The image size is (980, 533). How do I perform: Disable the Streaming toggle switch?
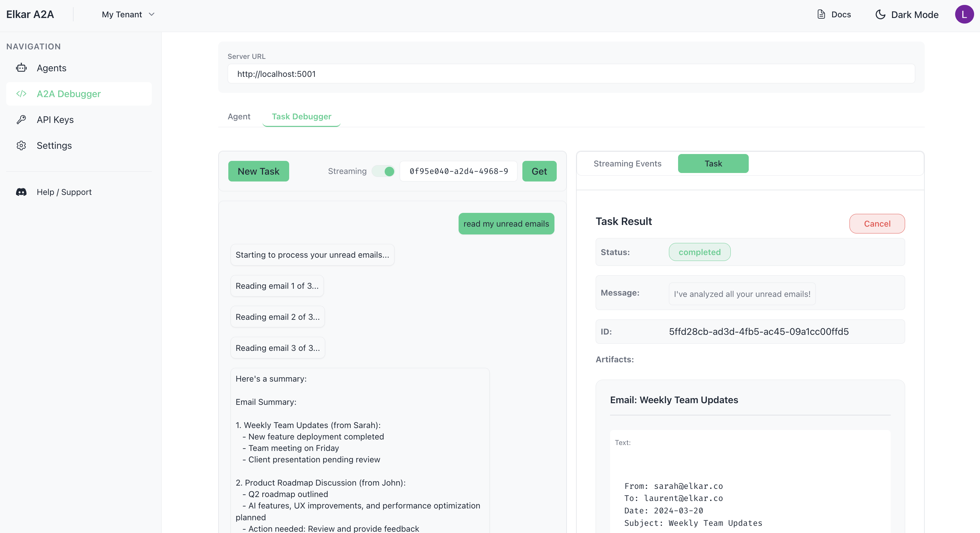point(383,171)
